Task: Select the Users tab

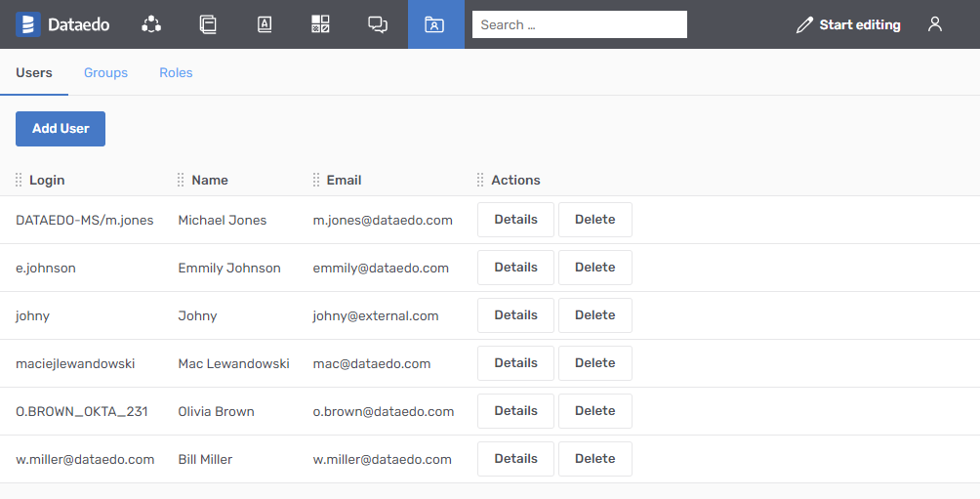Action: click(x=34, y=73)
